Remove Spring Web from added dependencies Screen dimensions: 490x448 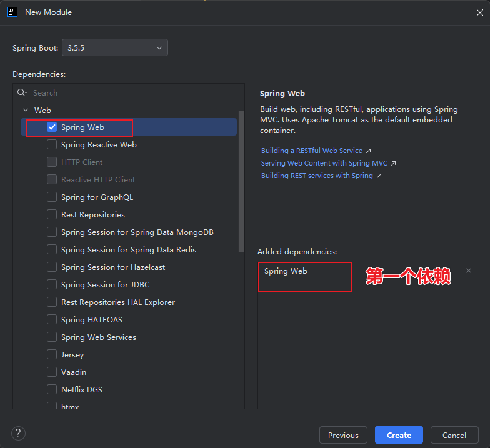coord(469,271)
